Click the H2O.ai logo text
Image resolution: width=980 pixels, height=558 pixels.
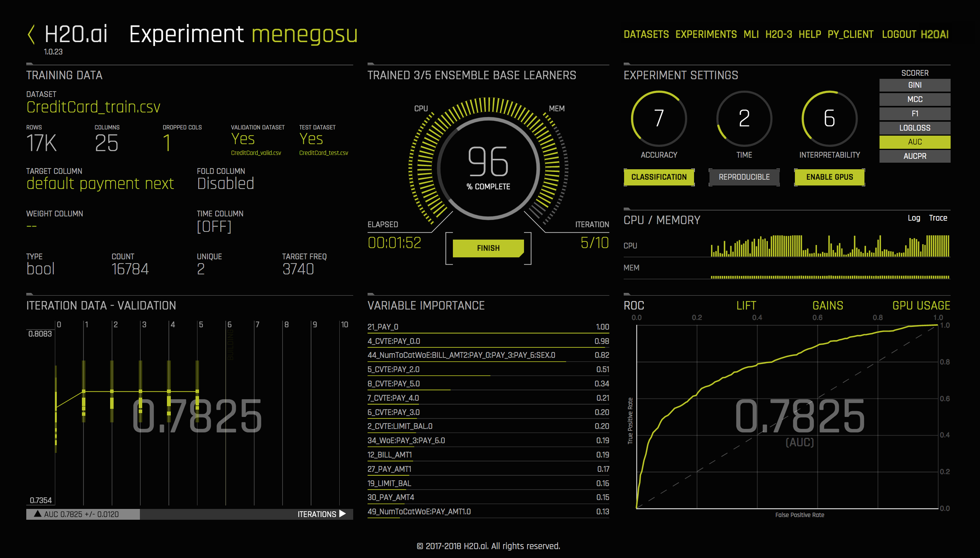(76, 35)
